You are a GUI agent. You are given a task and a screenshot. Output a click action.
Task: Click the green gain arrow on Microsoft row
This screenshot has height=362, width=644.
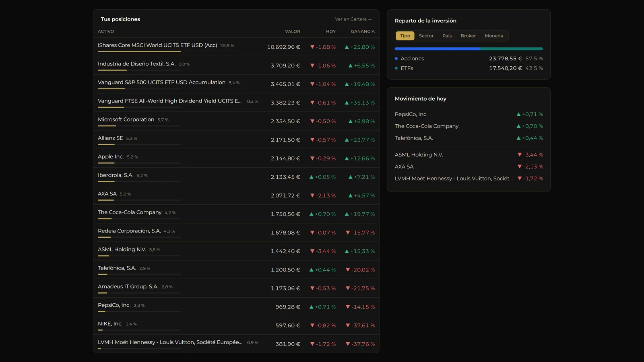coord(350,121)
